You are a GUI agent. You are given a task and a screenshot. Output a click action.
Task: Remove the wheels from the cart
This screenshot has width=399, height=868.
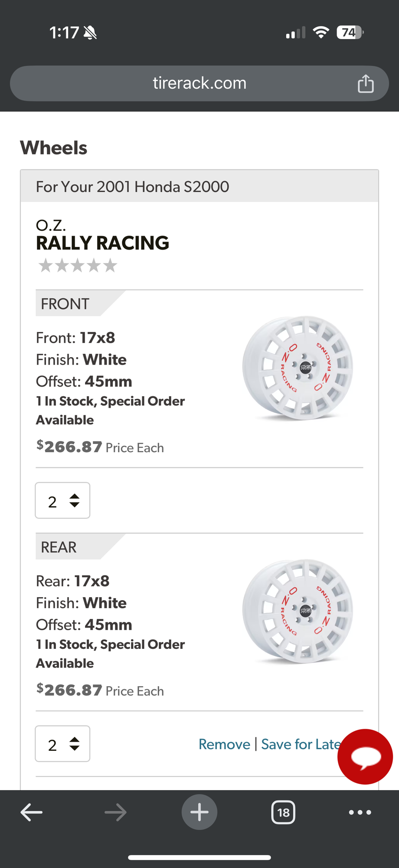[224, 744]
